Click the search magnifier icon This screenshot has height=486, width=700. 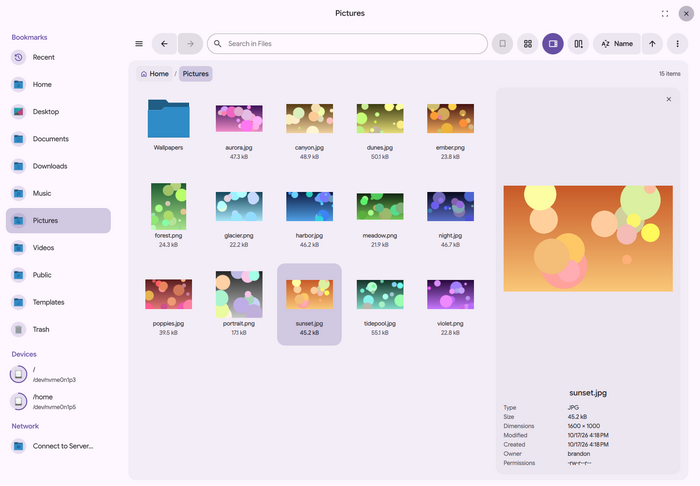click(217, 44)
